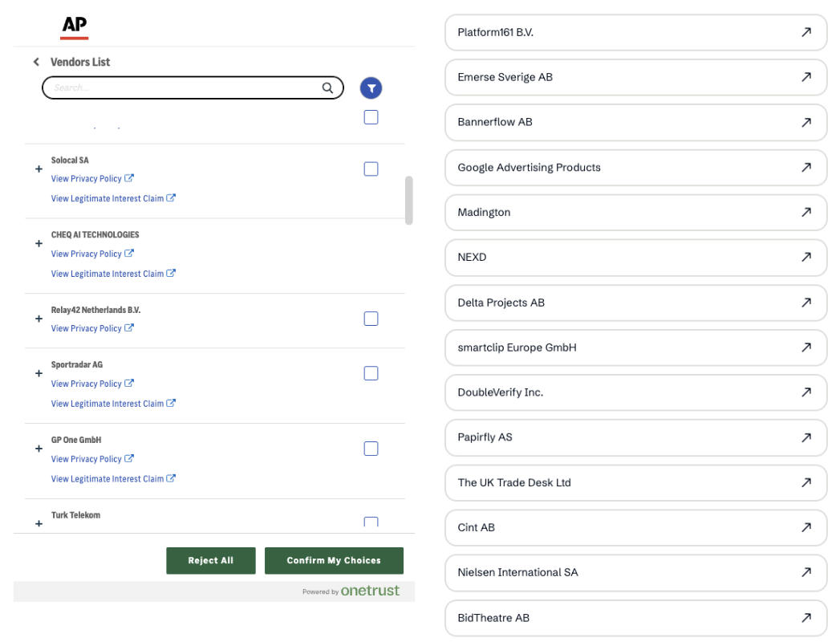View Privacy Policy for Relay42 Netherlands

(92, 328)
